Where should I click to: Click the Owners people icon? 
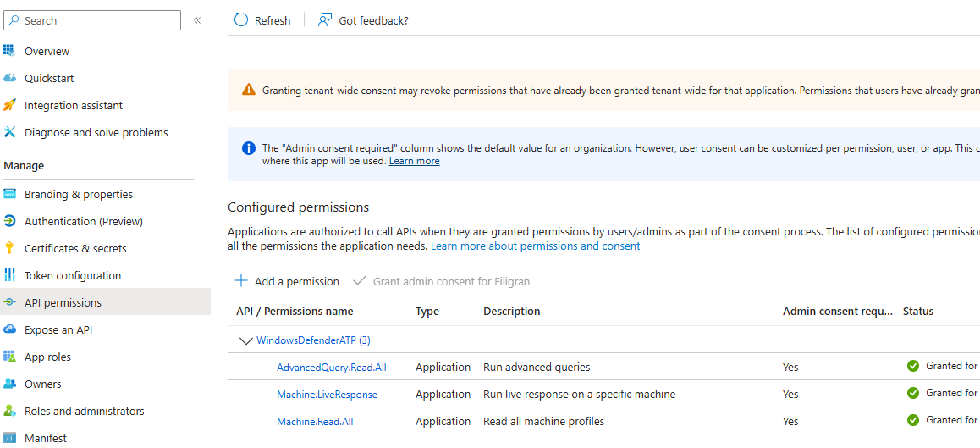pyautogui.click(x=9, y=384)
